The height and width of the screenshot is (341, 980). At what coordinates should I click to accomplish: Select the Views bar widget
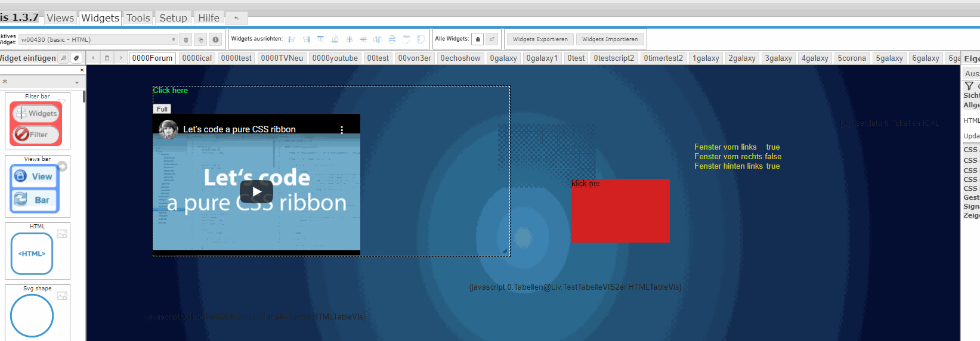tap(37, 186)
